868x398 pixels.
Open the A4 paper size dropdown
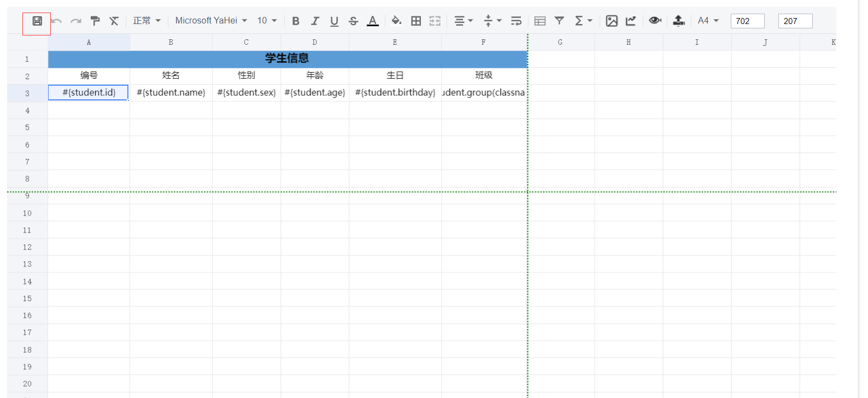(x=708, y=21)
